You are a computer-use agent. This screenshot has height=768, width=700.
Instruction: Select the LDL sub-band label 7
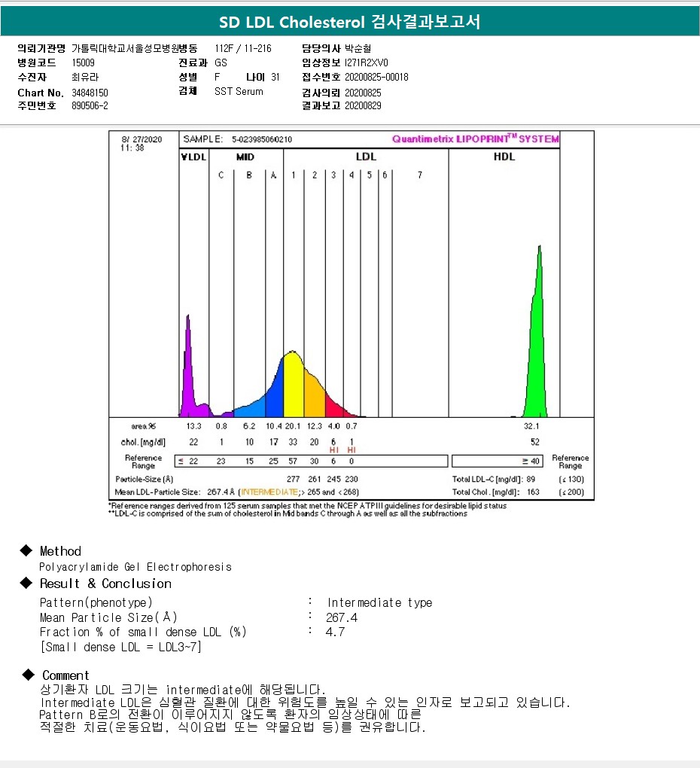[419, 175]
